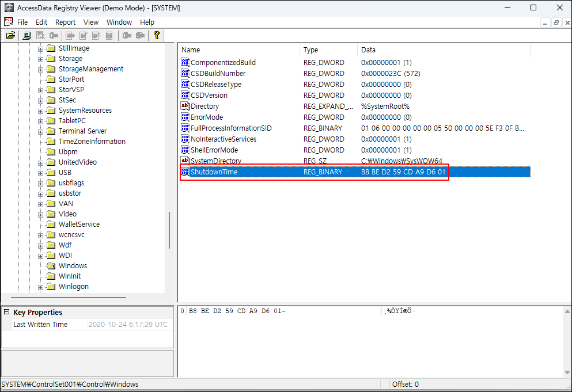Expand the USB tree node

pos(40,173)
